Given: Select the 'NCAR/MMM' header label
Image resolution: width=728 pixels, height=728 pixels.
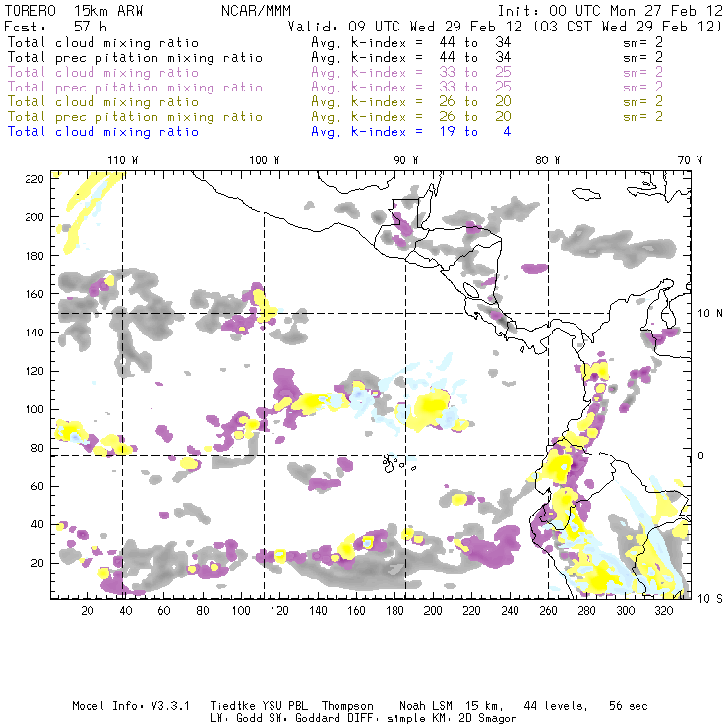Looking at the screenshot, I should tap(257, 11).
